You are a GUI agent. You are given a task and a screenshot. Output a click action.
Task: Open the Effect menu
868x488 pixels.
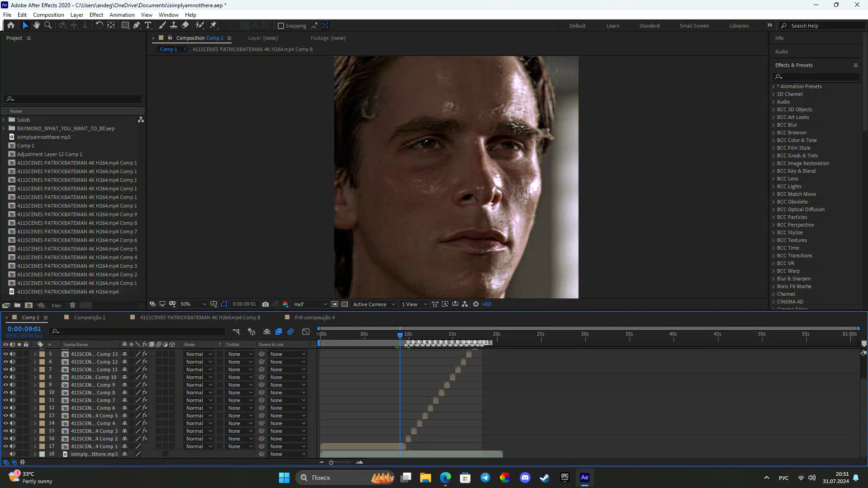[96, 14]
